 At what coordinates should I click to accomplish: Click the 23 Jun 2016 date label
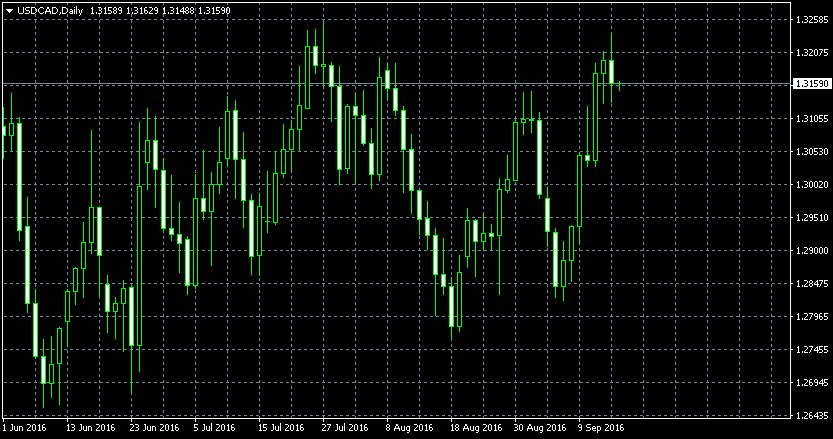click(x=155, y=427)
